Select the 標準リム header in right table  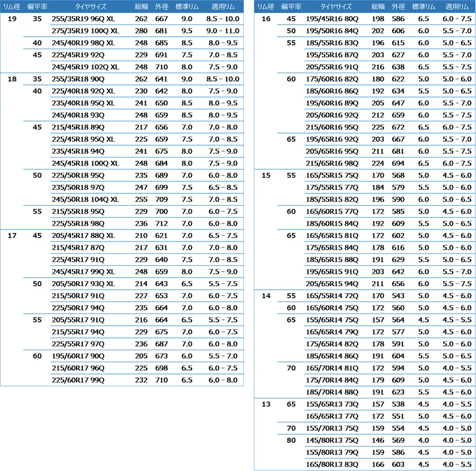pos(423,6)
